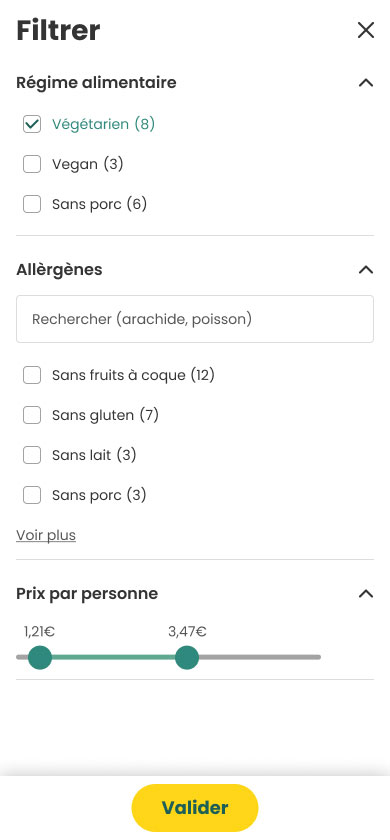This screenshot has width=390, height=840.
Task: Click the Sans gluten (7) label
Action: (x=106, y=415)
